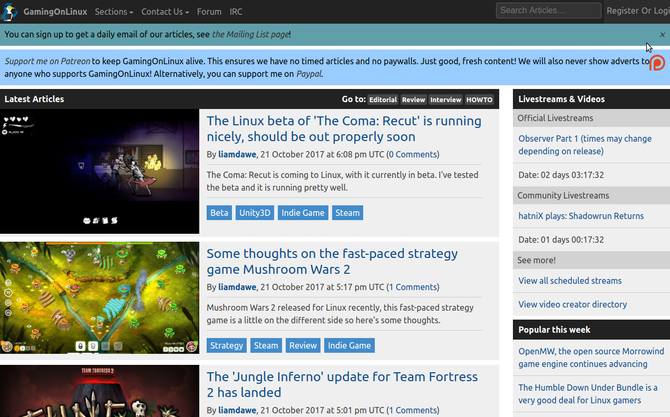The height and width of the screenshot is (417, 670).
Task: Click the 'Date: 02 days 03:17:32' countdown text
Action: pyautogui.click(x=561, y=175)
